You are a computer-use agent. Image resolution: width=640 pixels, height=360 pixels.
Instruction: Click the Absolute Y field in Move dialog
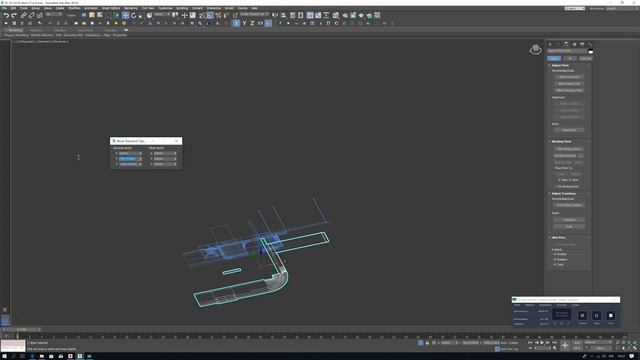coord(130,159)
